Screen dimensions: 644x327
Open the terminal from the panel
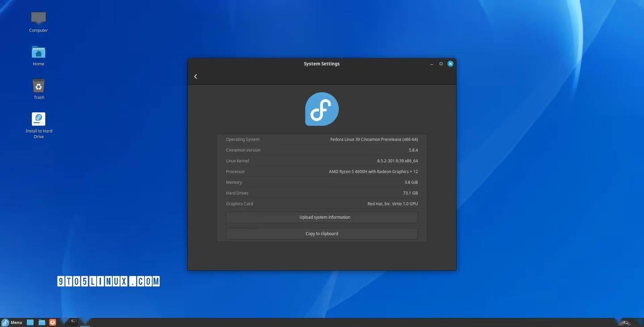[x=74, y=322]
